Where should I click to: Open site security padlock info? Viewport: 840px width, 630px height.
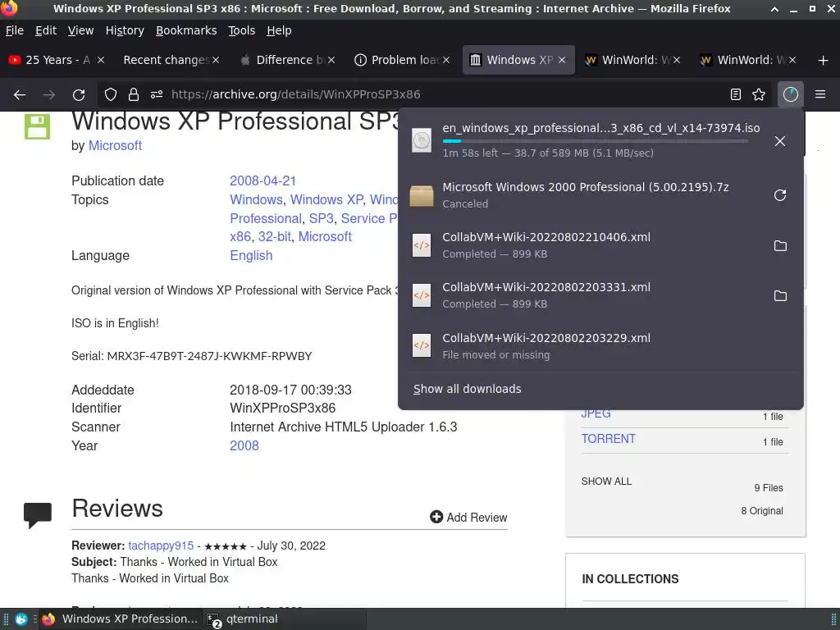(x=134, y=95)
